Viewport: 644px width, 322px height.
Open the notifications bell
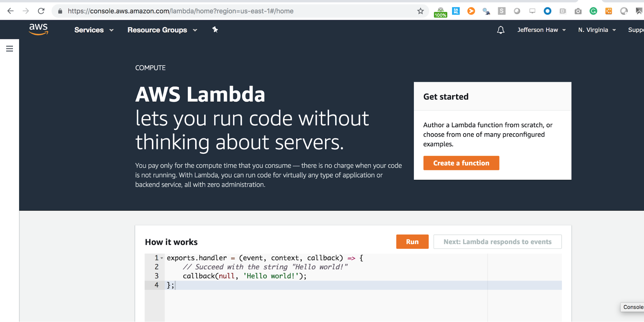coord(501,30)
